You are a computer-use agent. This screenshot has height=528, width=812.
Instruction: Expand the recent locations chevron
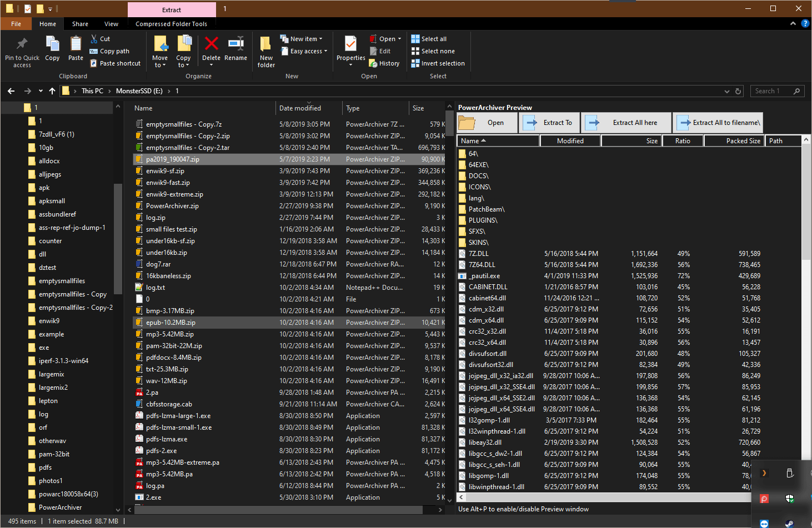(41, 91)
